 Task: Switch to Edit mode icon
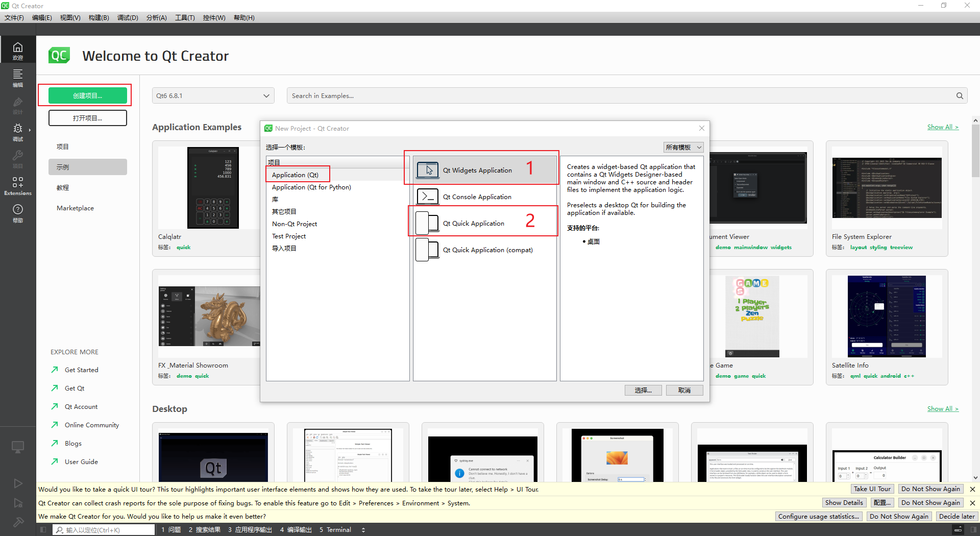point(18,78)
